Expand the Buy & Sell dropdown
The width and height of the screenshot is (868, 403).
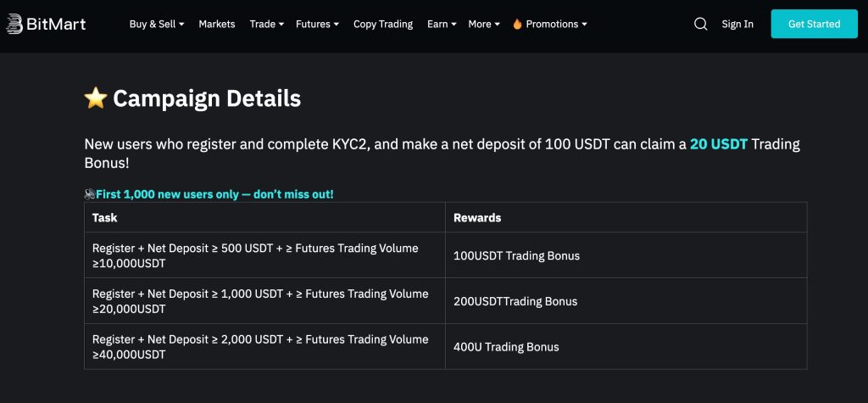tap(157, 24)
